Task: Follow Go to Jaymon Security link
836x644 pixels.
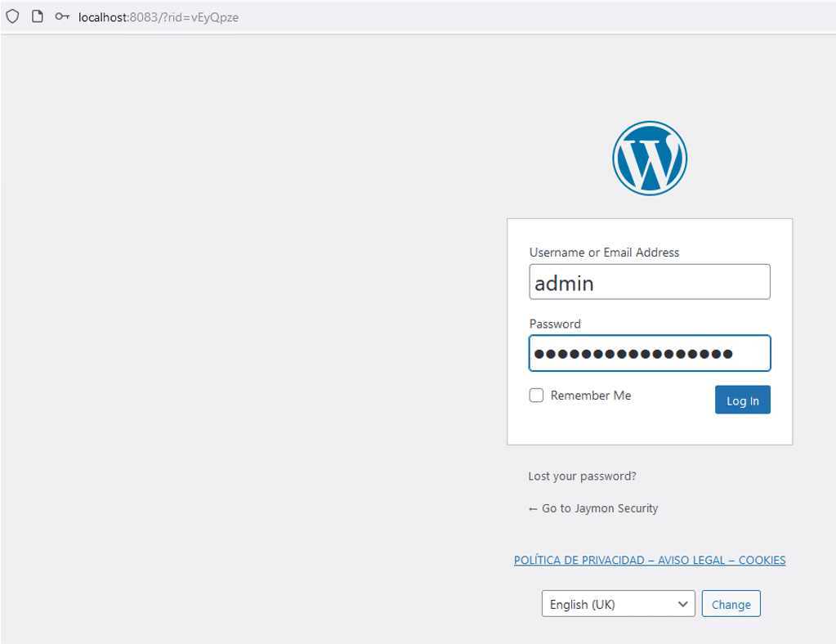Action: pyautogui.click(x=592, y=508)
